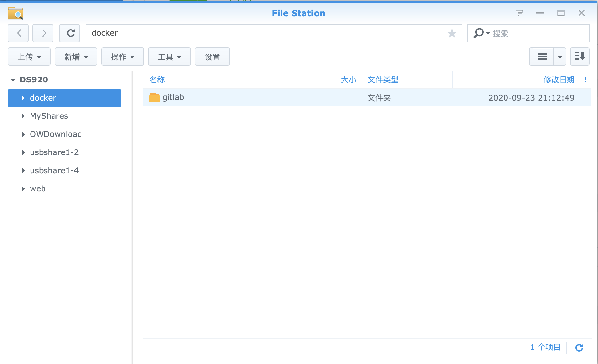Open the 工具 tools menu
The height and width of the screenshot is (364, 598).
169,57
